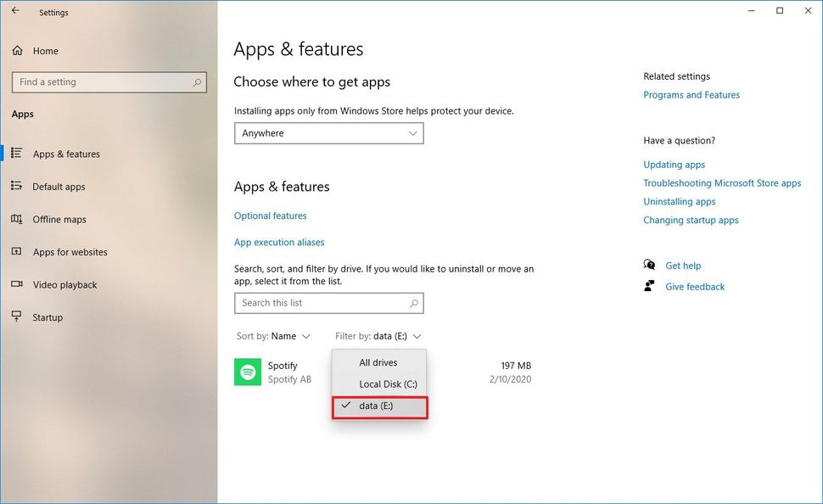
Task: Open the Anywhere source dropdown
Action: point(328,133)
